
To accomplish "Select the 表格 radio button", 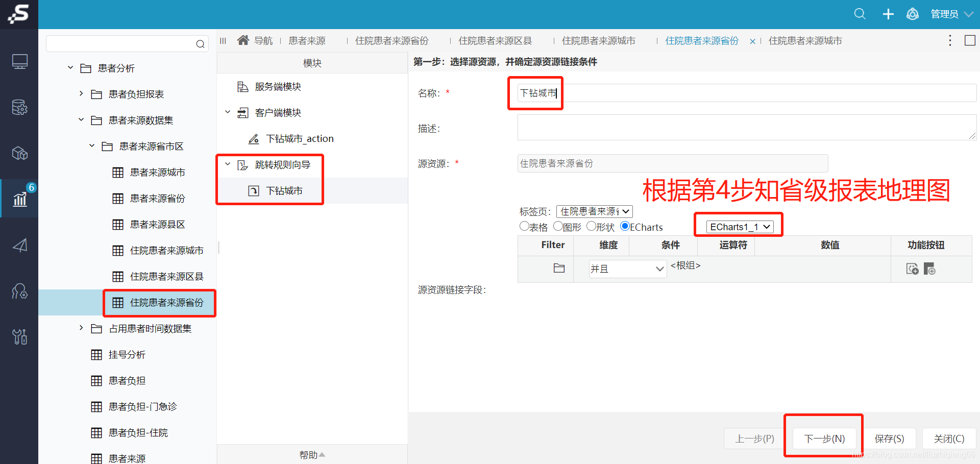I will tap(524, 226).
